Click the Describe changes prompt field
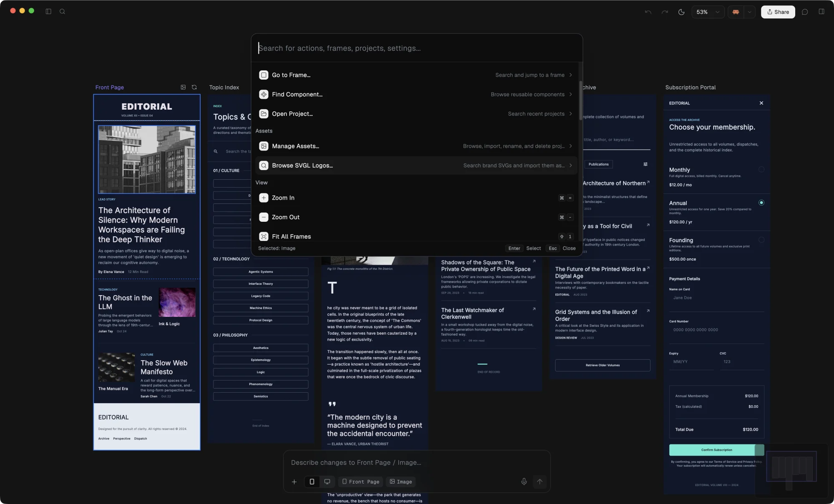 point(417,463)
